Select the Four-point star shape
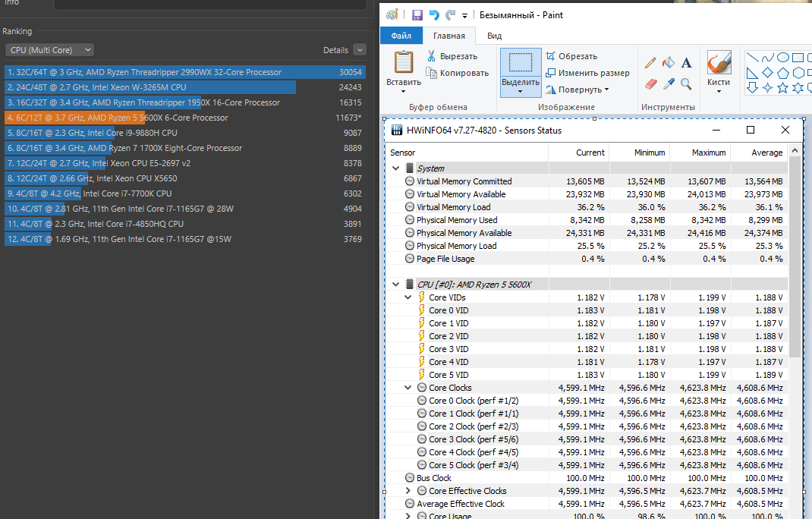This screenshot has height=519, width=812. (768, 88)
